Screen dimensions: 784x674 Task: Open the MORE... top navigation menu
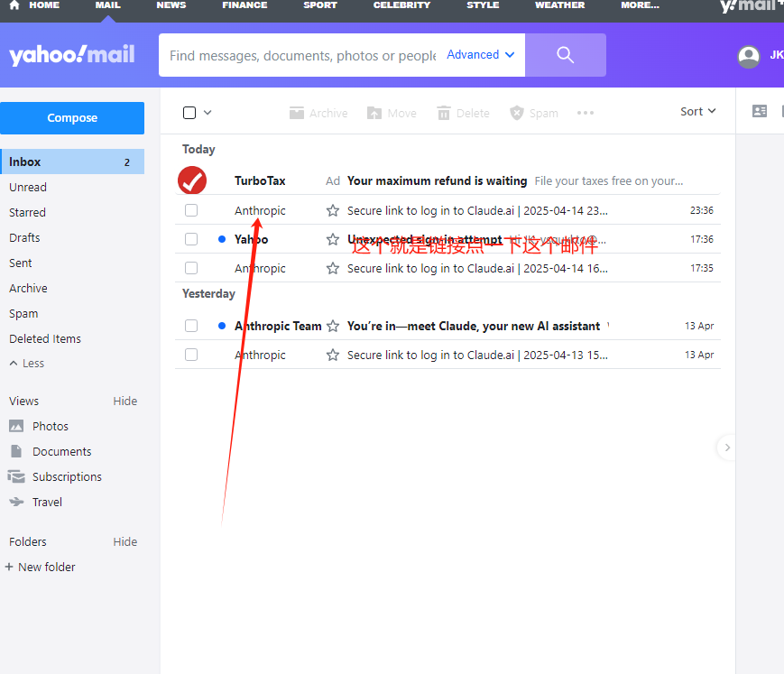pyautogui.click(x=640, y=5)
